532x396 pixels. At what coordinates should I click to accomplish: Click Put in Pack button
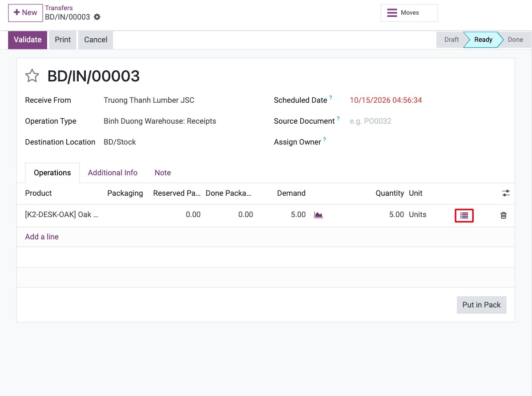[481, 305]
